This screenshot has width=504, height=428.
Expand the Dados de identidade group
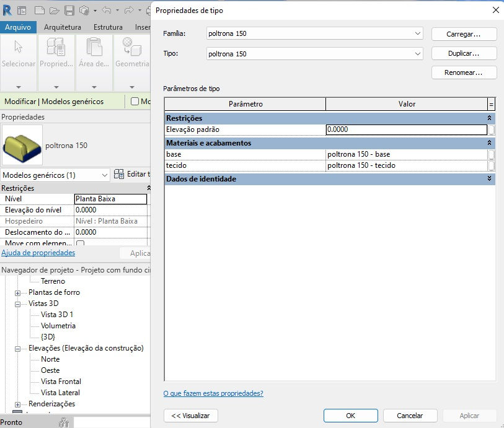coord(489,179)
